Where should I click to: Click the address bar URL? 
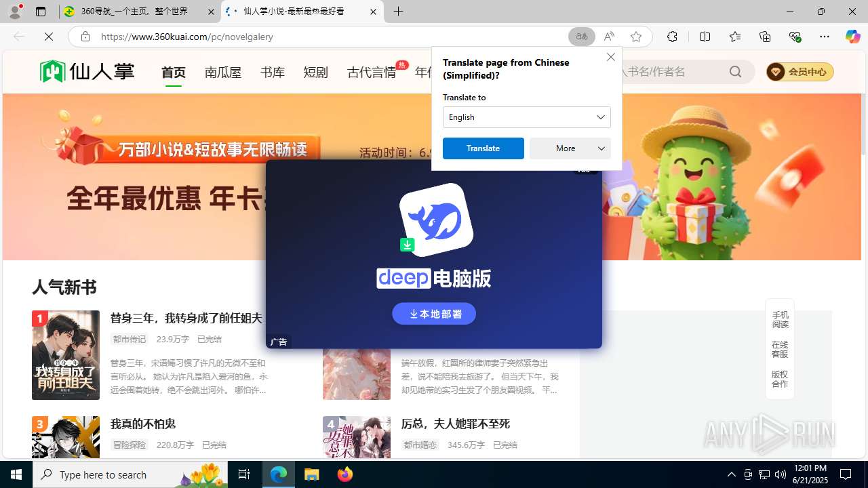click(x=187, y=37)
